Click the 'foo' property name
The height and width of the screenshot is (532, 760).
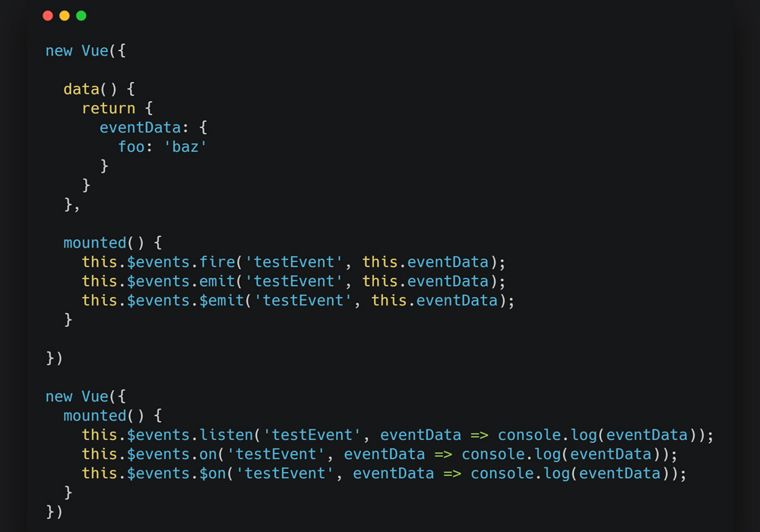click(131, 147)
